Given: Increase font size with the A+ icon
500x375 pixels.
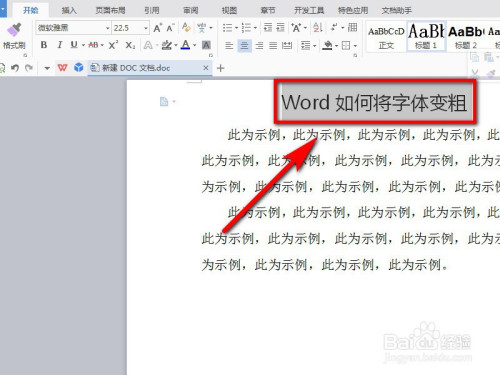Looking at the screenshot, I should click(158, 28).
